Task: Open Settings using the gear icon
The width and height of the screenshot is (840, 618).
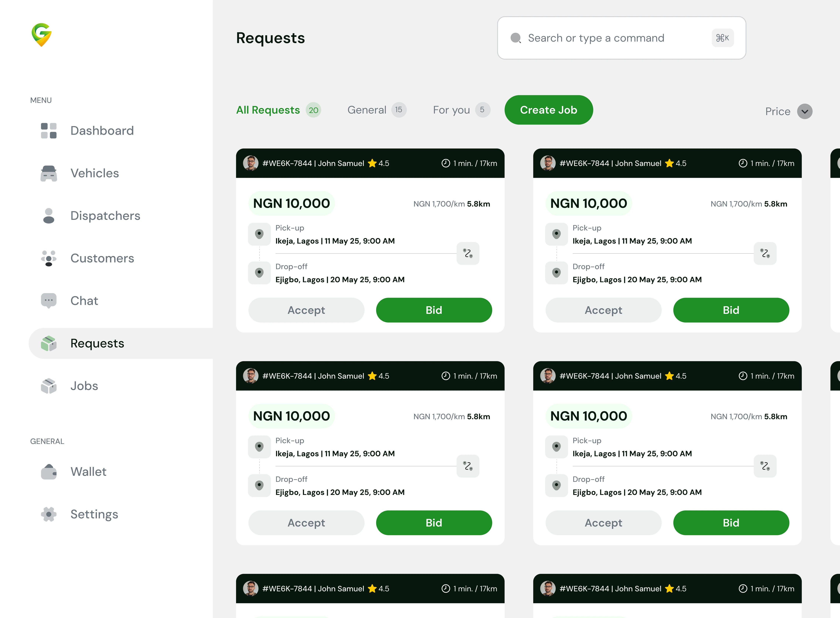Action: 48,514
